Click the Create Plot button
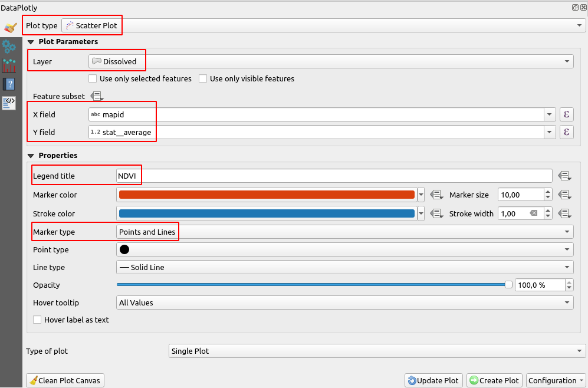588x388 pixels. [x=494, y=380]
